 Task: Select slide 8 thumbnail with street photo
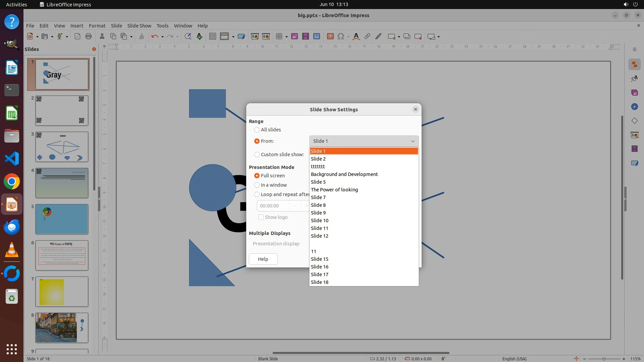(62, 327)
